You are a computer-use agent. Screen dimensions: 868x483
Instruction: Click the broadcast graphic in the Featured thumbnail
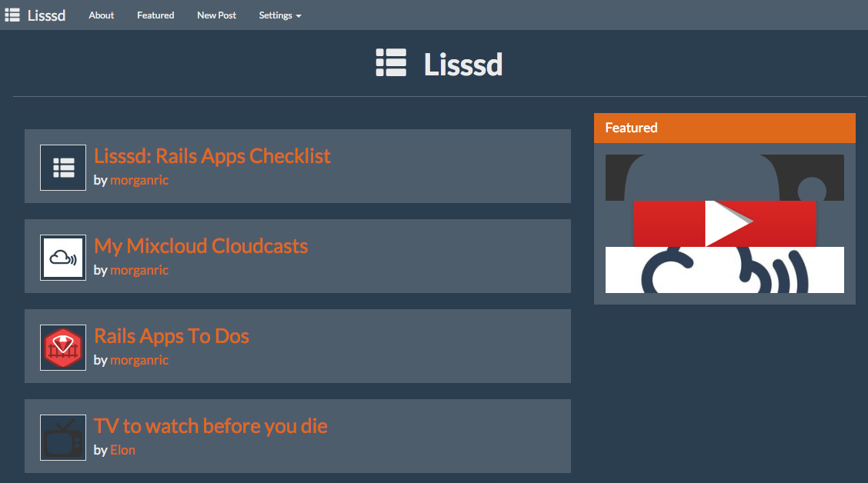(724, 271)
